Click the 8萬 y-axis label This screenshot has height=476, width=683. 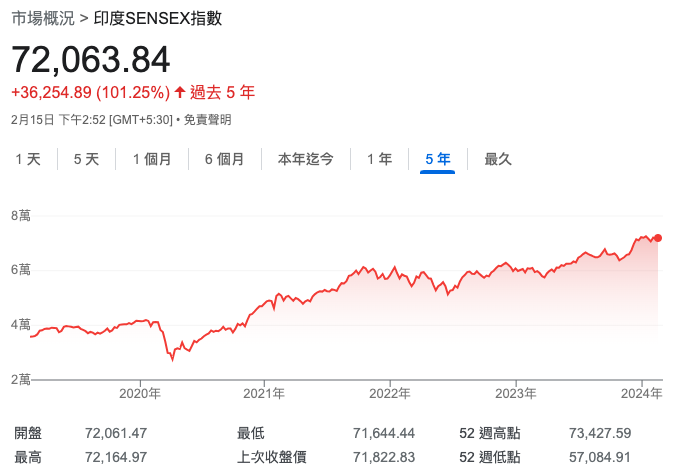click(21, 216)
